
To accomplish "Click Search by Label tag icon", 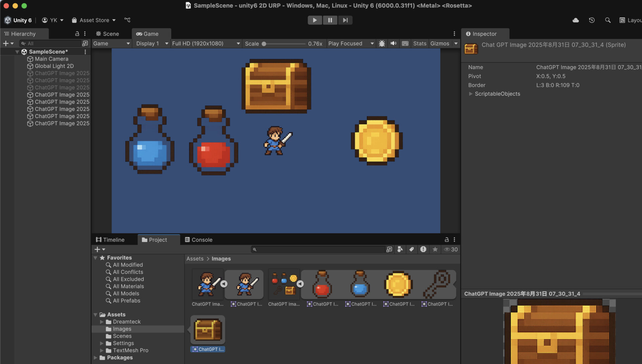I will coord(412,249).
